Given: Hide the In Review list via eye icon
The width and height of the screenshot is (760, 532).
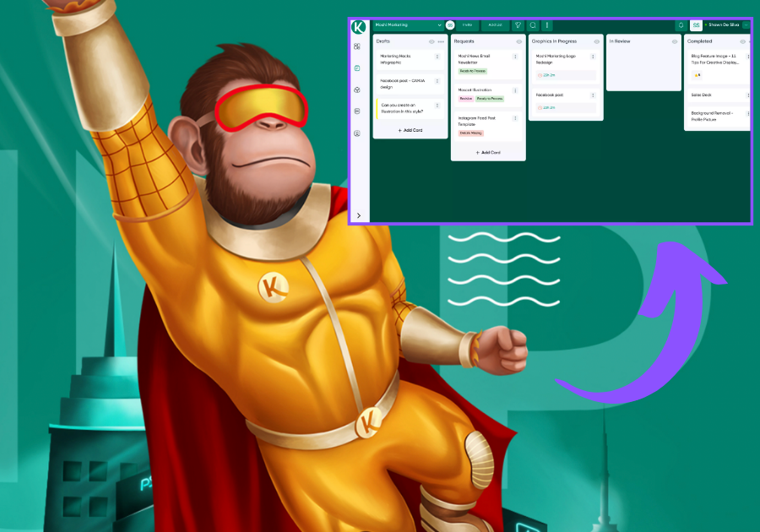Looking at the screenshot, I should 674,41.
